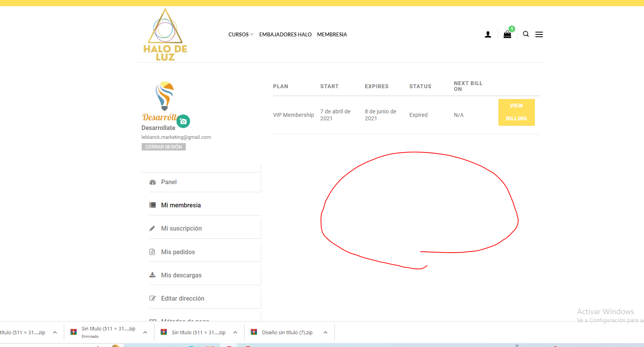The width and height of the screenshot is (644, 347).
Task: Click the PLAN column header
Action: [281, 86]
